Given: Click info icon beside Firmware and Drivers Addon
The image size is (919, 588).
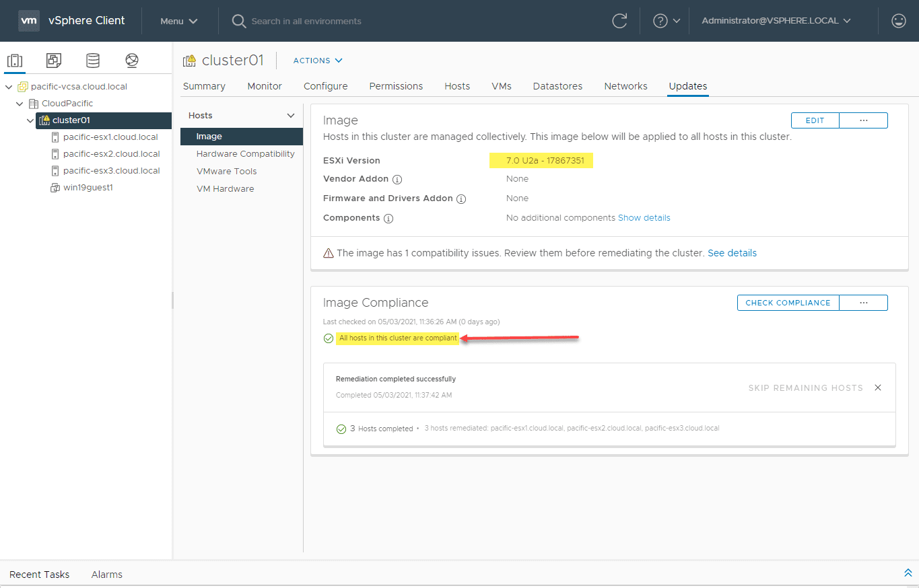Looking at the screenshot, I should [461, 199].
